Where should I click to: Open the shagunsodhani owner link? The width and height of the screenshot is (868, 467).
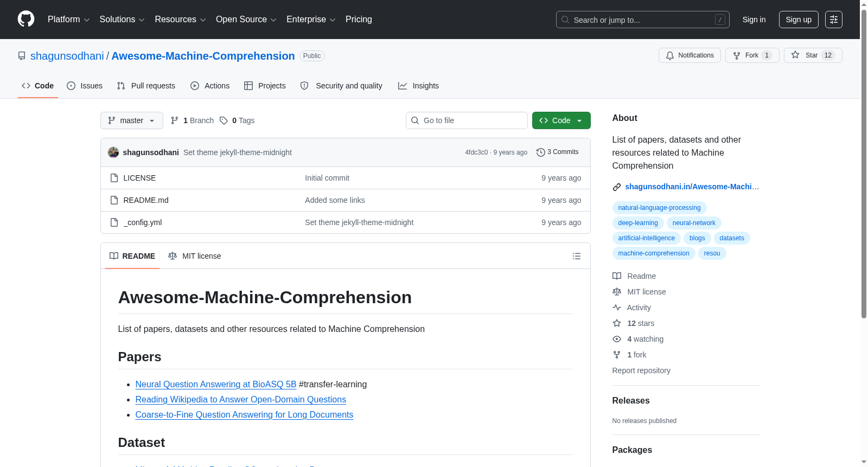click(x=67, y=56)
